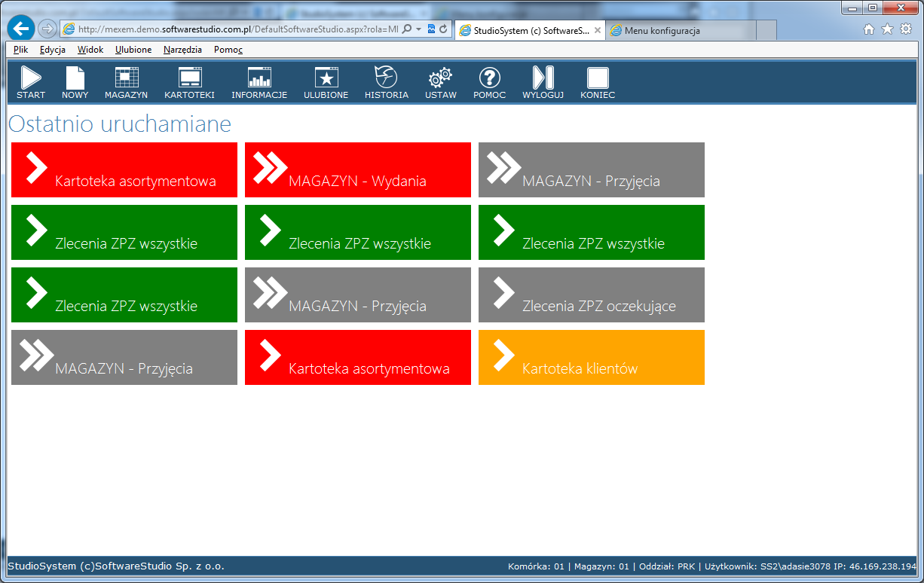The height and width of the screenshot is (583, 924).
Task: Refresh the page with the reload icon
Action: click(x=444, y=29)
